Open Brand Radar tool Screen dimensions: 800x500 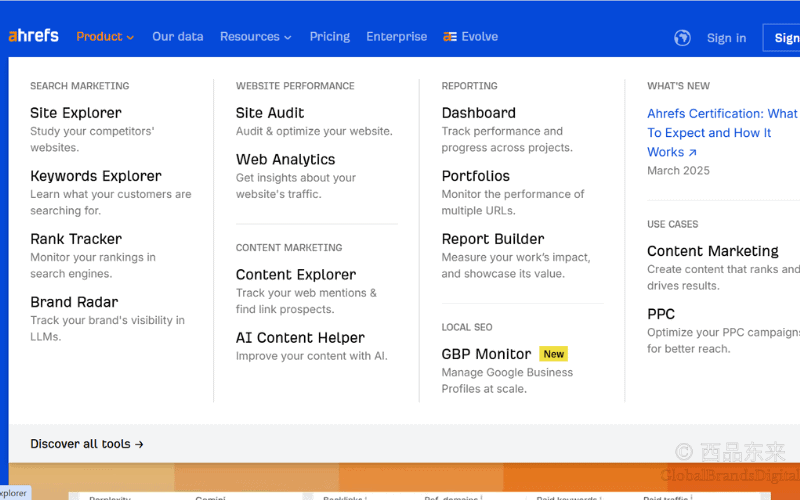pos(74,302)
